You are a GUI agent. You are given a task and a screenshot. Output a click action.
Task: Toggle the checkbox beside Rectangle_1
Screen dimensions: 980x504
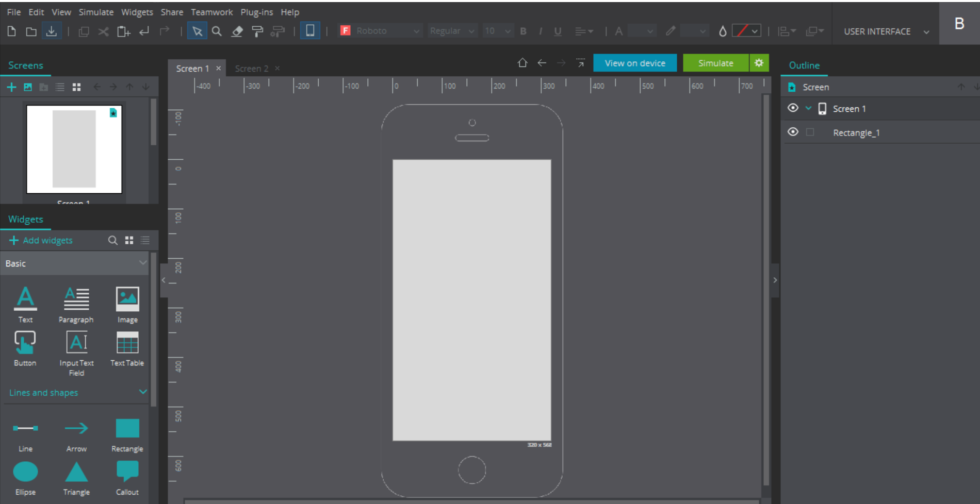pos(810,132)
